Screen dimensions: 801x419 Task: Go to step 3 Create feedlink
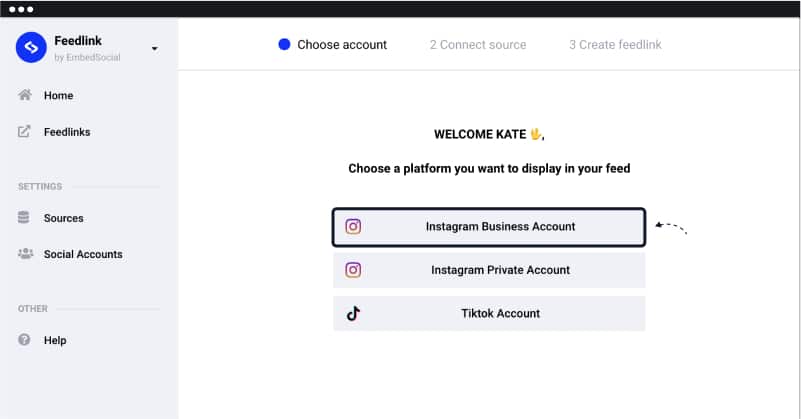pos(615,44)
